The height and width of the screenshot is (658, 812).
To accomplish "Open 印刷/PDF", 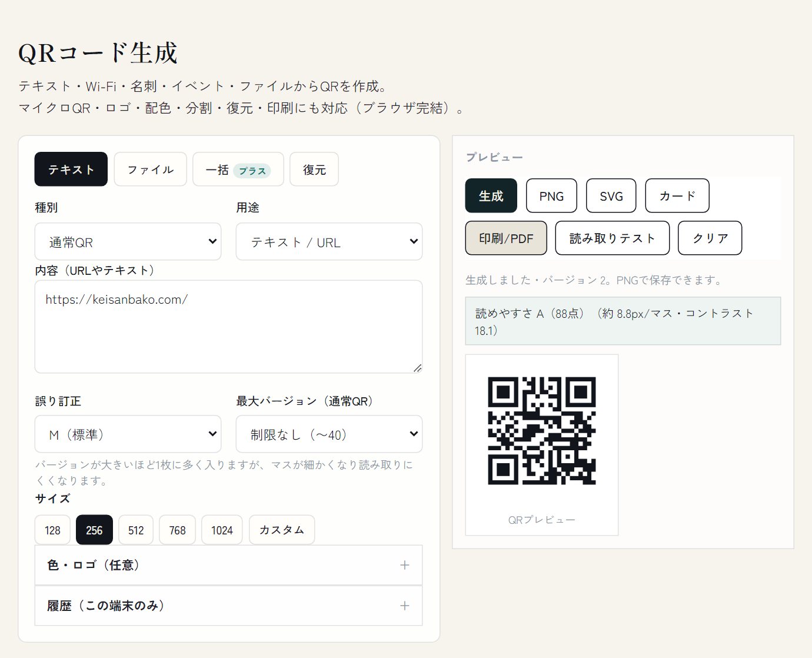I will click(x=506, y=238).
